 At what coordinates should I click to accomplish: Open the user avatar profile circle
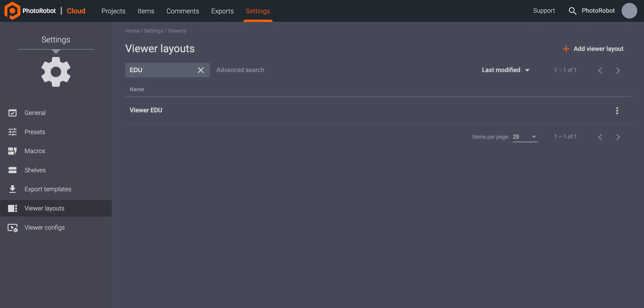(629, 11)
